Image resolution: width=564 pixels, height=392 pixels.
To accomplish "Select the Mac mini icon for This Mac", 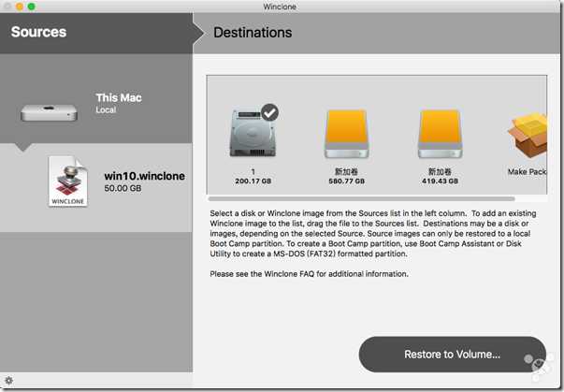I will point(49,112).
